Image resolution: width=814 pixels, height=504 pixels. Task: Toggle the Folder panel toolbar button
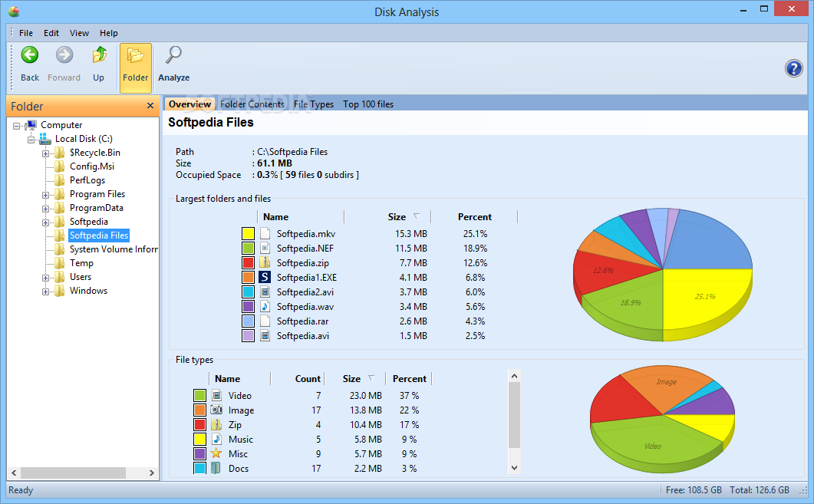coord(136,68)
